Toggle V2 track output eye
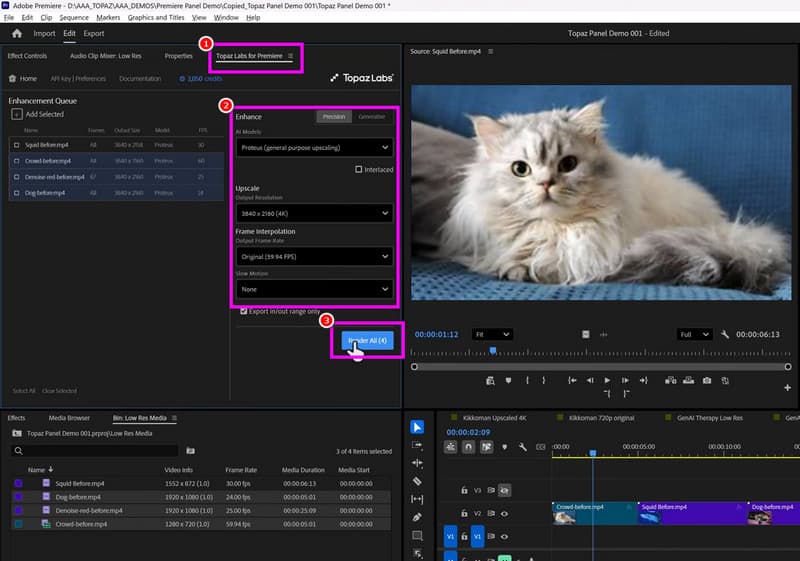The width and height of the screenshot is (800, 561). (x=504, y=514)
